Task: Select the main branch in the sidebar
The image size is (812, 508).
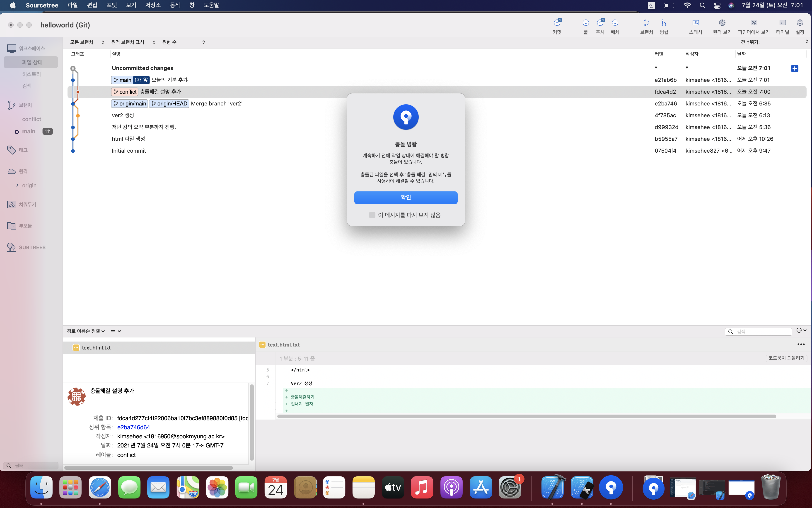Action: coord(29,131)
